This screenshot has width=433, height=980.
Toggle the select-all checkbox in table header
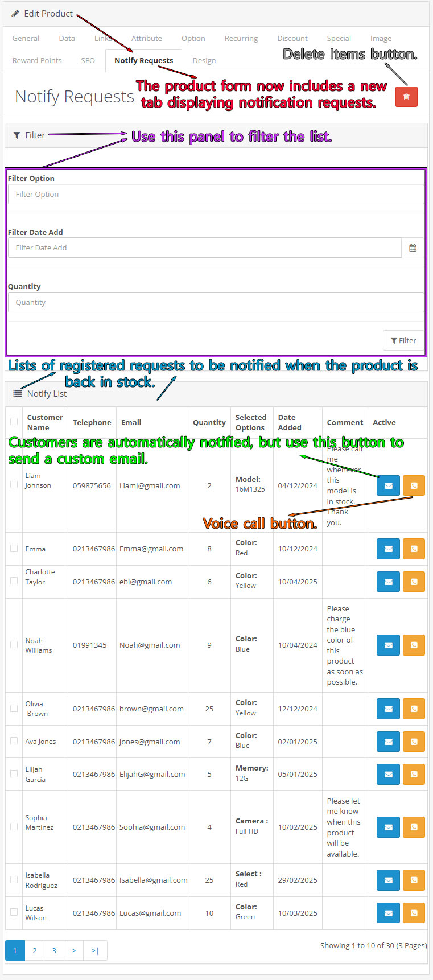tap(14, 422)
